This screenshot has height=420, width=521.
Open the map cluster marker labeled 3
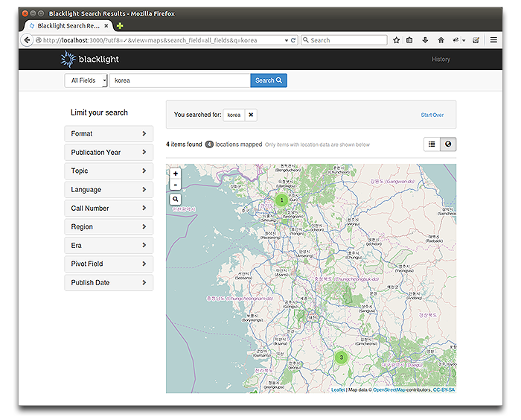pos(341,357)
